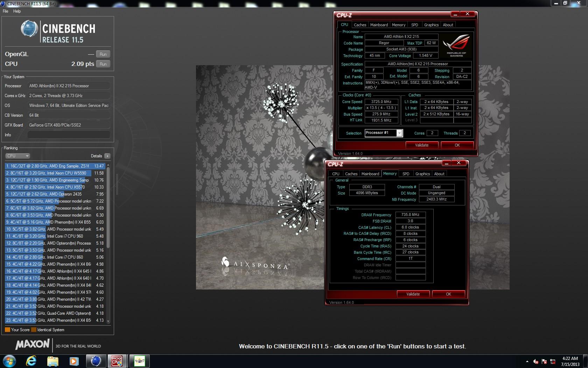Select ranking entry 22 Quad-Core AMD Opteron
The image size is (588, 368).
click(x=55, y=313)
